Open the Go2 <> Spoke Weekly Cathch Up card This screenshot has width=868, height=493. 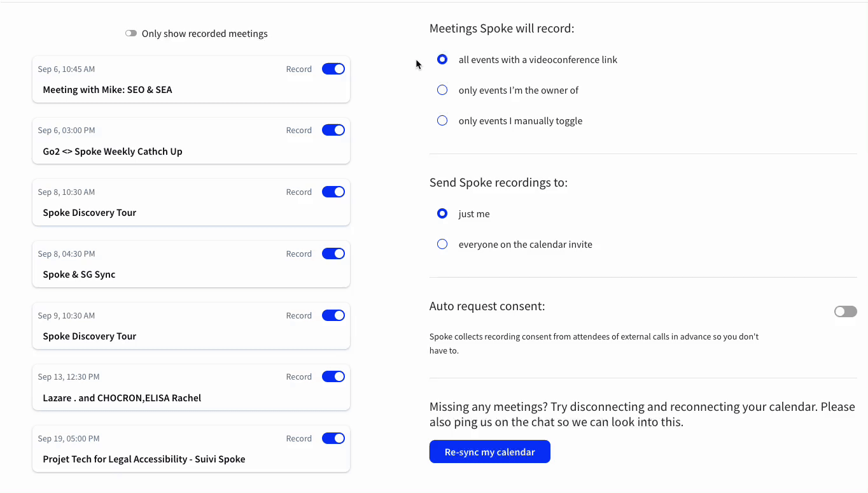coord(113,152)
